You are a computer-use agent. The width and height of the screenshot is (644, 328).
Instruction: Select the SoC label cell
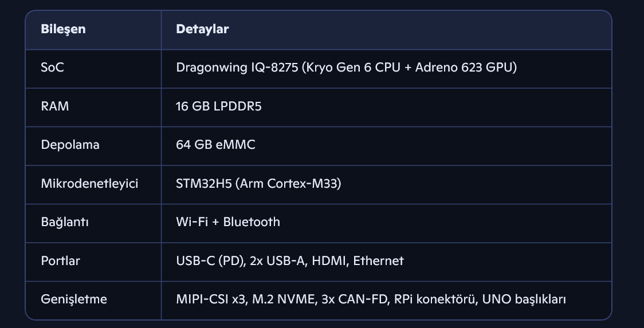[52, 68]
